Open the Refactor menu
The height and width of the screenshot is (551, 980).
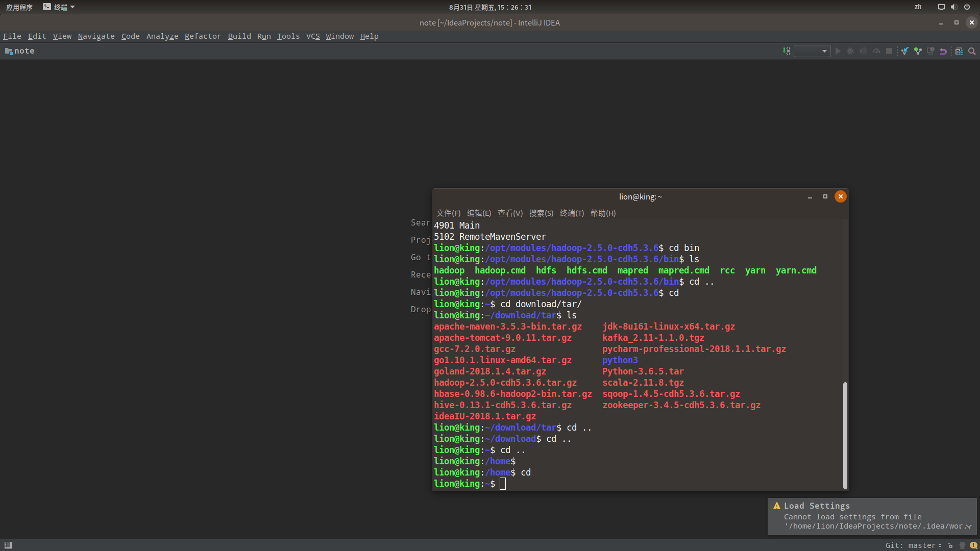point(203,36)
